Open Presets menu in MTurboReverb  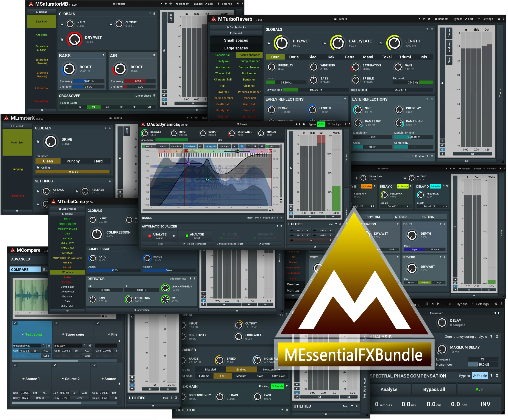pyautogui.click(x=340, y=19)
